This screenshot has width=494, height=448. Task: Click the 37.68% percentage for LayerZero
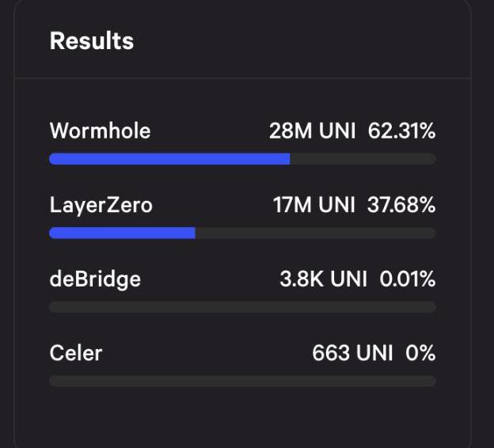(x=401, y=205)
